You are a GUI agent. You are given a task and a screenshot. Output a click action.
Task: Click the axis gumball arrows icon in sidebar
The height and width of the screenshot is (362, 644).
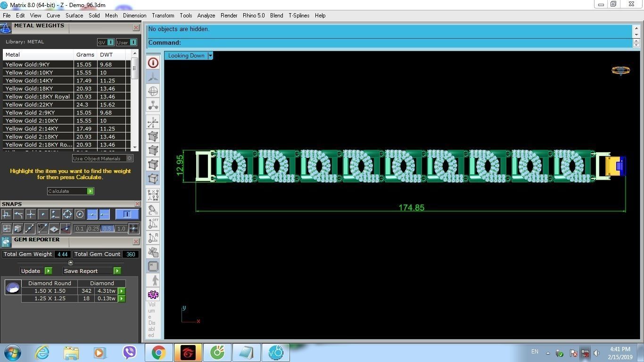[153, 123]
